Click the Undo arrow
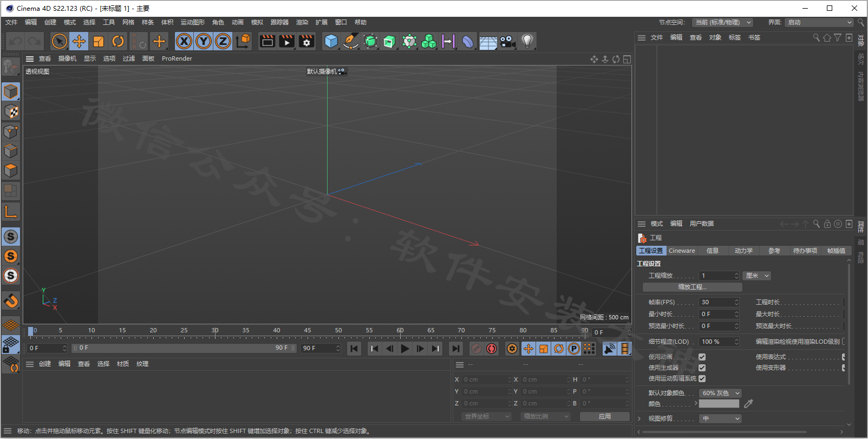Viewport: 868px width, 439px height. tap(16, 41)
